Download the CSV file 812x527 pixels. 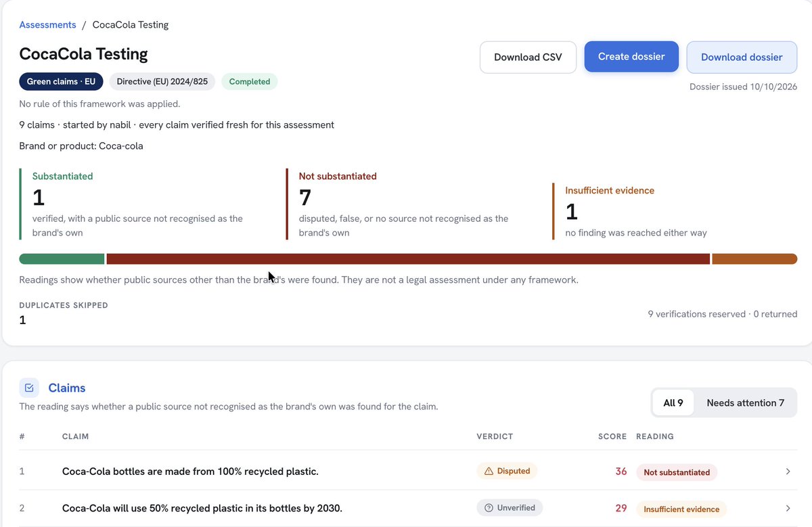(528, 58)
